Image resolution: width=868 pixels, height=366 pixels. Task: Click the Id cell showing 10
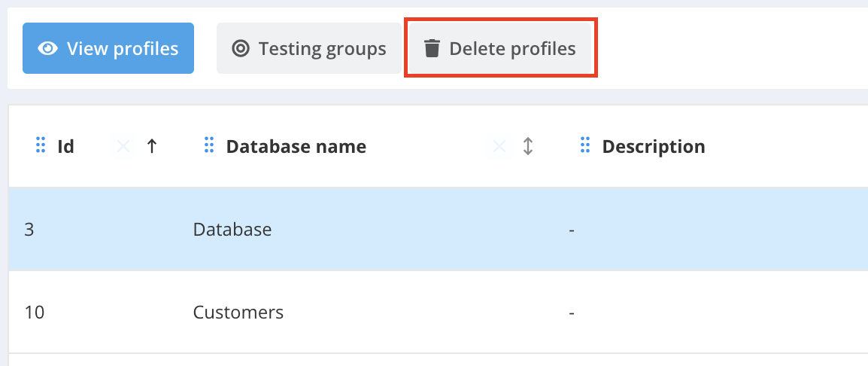pos(35,313)
